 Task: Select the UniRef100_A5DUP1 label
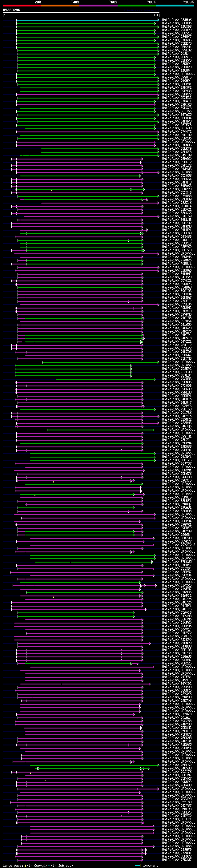click(176, 396)
